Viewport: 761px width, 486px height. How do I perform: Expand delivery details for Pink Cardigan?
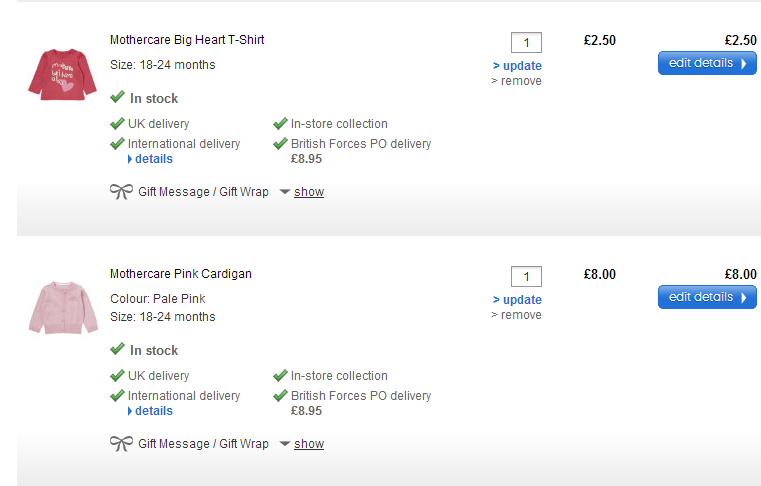153,411
